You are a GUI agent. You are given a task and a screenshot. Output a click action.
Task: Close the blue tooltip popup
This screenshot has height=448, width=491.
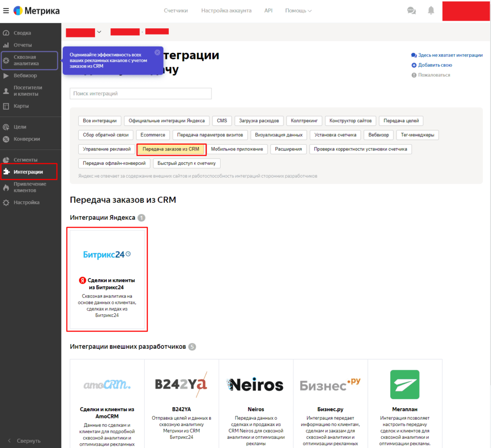tap(157, 53)
